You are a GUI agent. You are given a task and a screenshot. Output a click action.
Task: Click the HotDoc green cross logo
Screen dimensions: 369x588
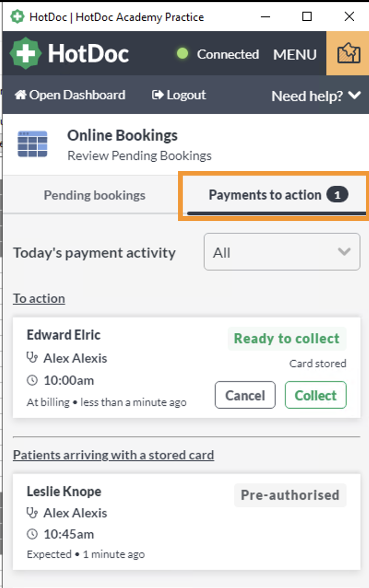click(26, 53)
